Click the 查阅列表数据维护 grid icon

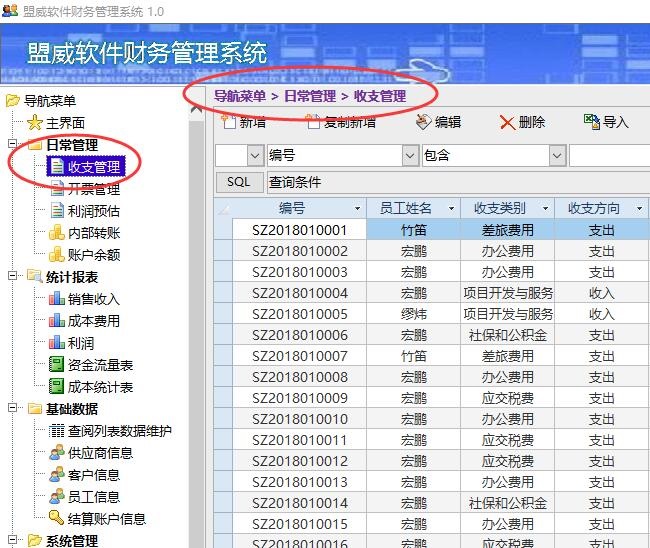(x=56, y=431)
